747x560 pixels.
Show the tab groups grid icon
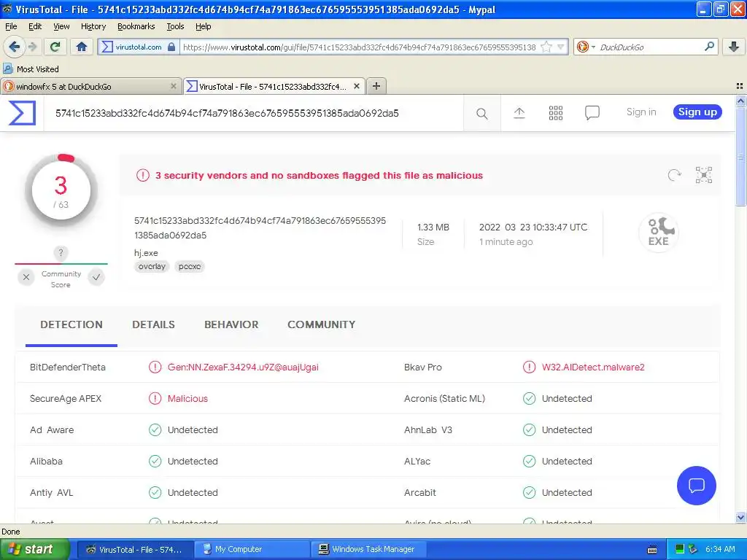(740, 86)
